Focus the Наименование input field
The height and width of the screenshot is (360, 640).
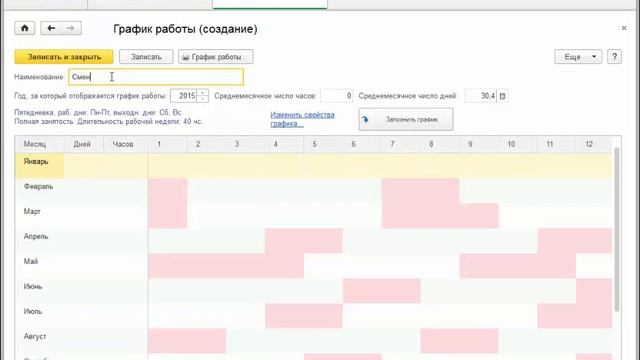tap(156, 77)
